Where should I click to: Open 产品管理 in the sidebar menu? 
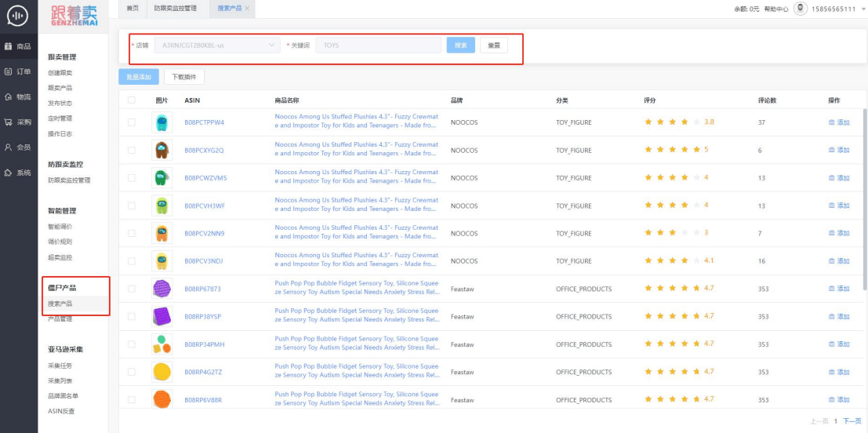tap(60, 319)
